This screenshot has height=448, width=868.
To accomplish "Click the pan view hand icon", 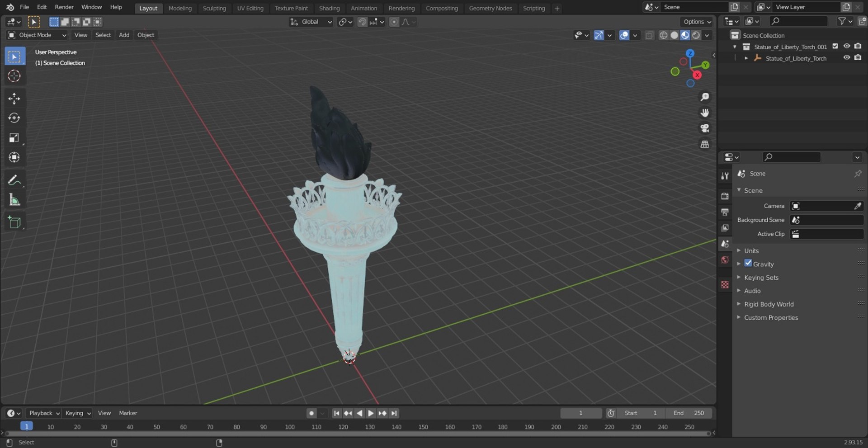I will 704,113.
